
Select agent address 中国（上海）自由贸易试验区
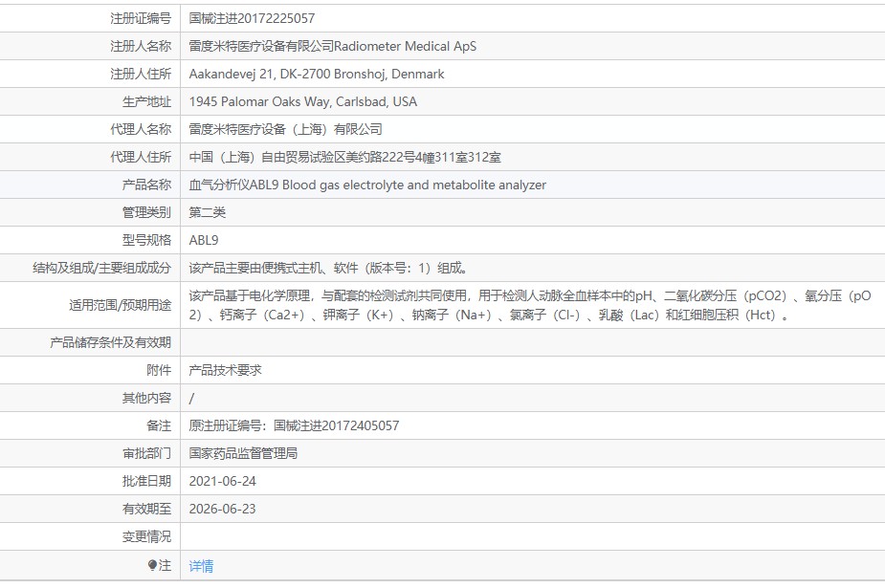(x=266, y=157)
